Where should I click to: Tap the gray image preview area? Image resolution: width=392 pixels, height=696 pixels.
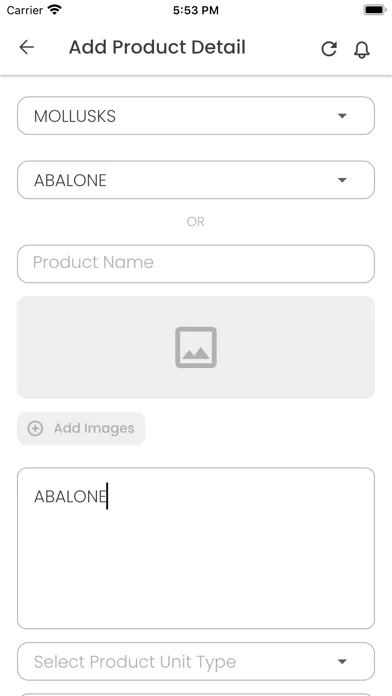click(196, 347)
